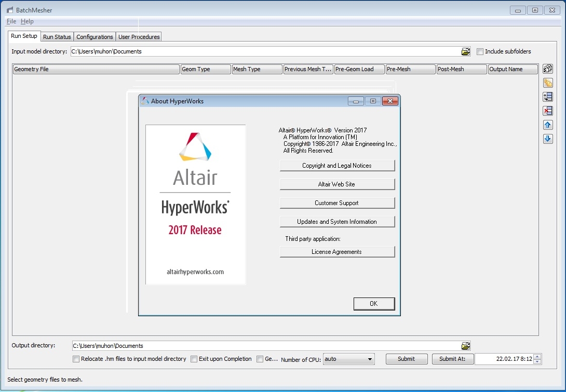Select the Run Setup tab
This screenshot has width=566, height=392.
(x=24, y=36)
